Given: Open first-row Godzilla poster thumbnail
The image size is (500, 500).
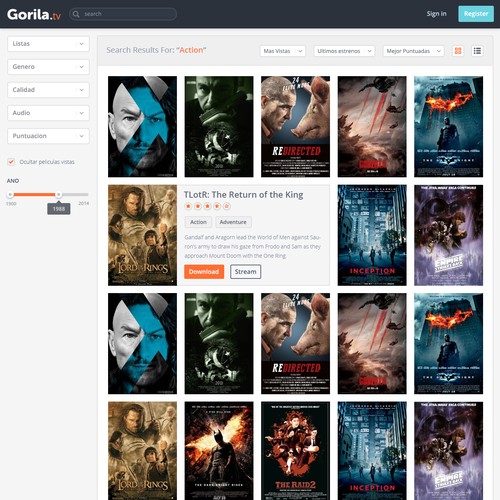Looking at the screenshot, I should point(372,127).
